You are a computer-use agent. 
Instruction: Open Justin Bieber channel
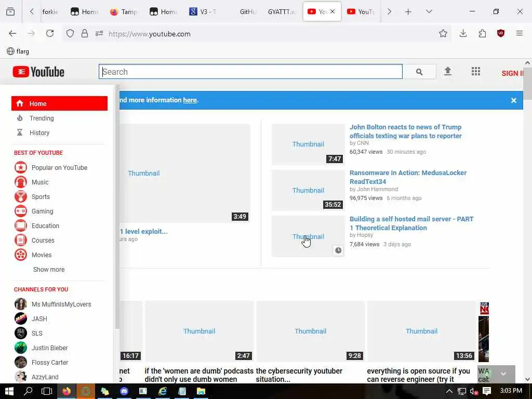pyautogui.click(x=49, y=348)
